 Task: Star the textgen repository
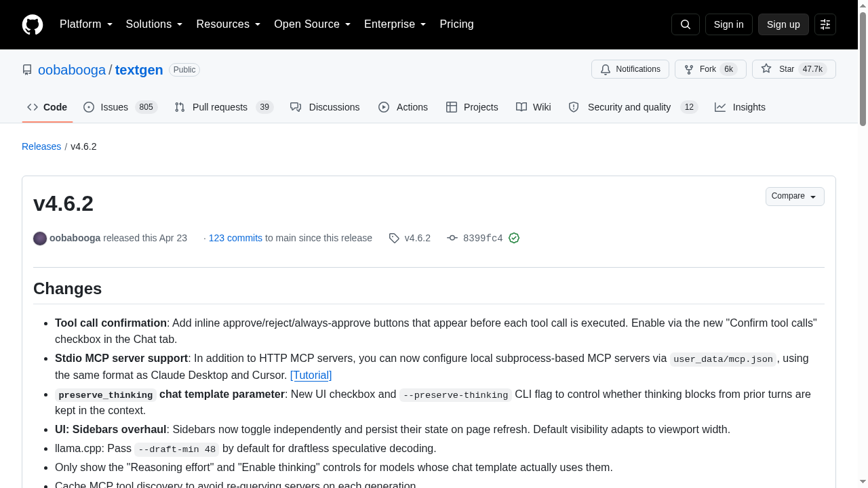click(x=794, y=69)
